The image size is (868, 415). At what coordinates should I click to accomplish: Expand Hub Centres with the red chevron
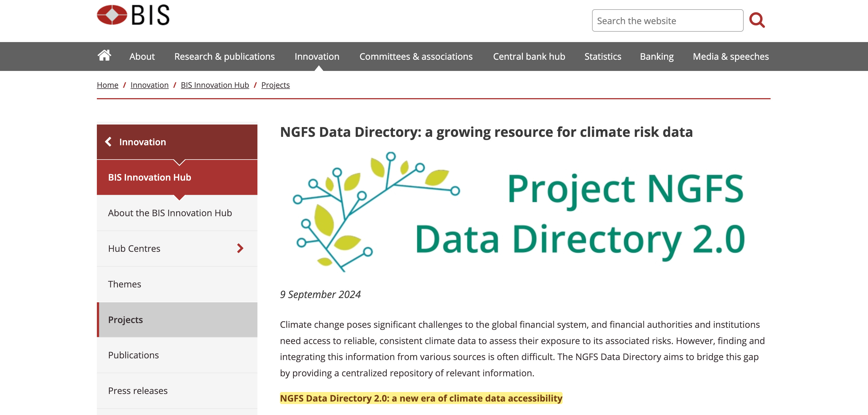240,248
